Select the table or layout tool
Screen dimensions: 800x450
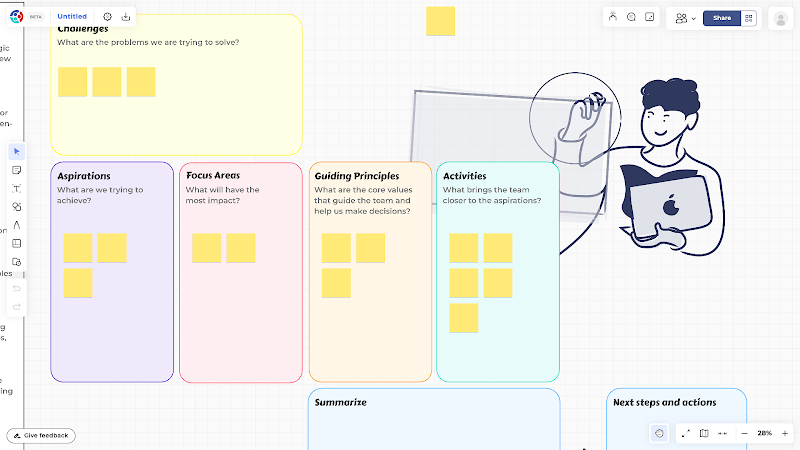pyautogui.click(x=16, y=243)
